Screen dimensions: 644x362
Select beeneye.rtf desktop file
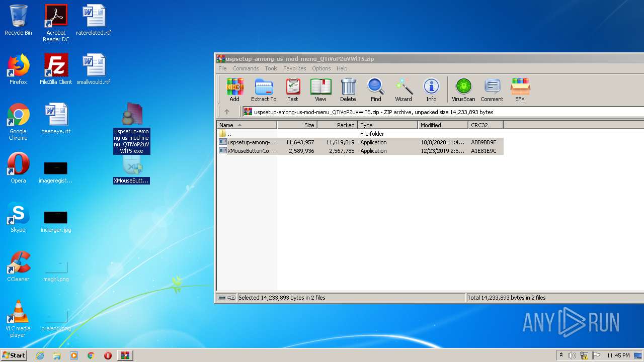[56, 119]
